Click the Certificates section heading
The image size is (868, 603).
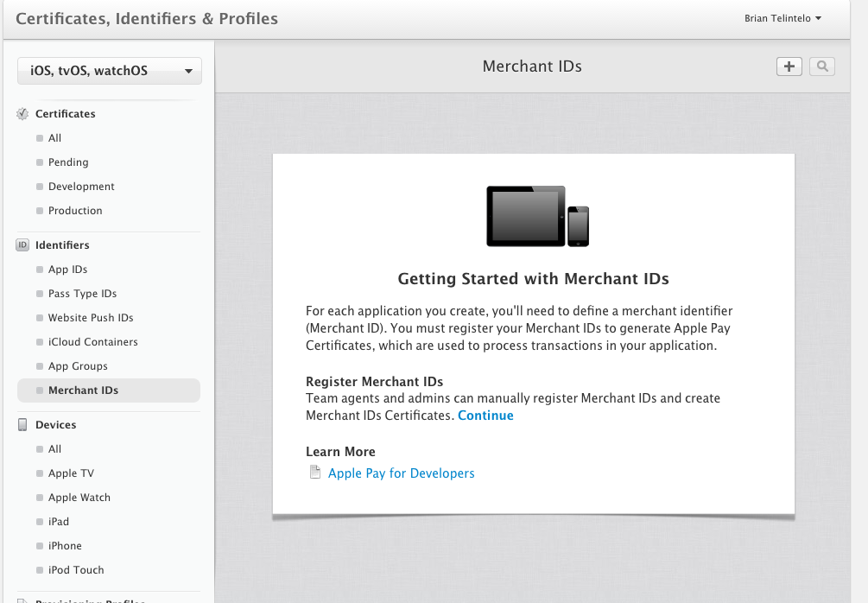point(66,113)
